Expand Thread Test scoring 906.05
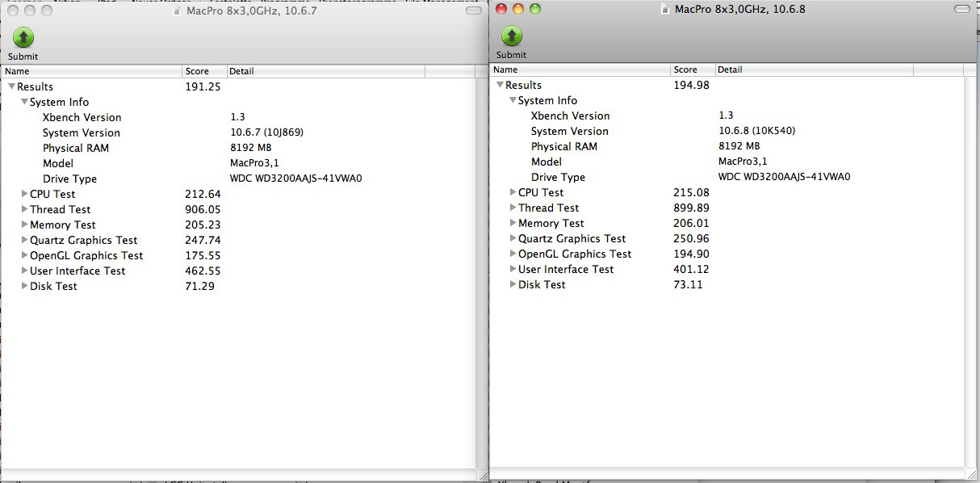980x483 pixels. click(24, 209)
